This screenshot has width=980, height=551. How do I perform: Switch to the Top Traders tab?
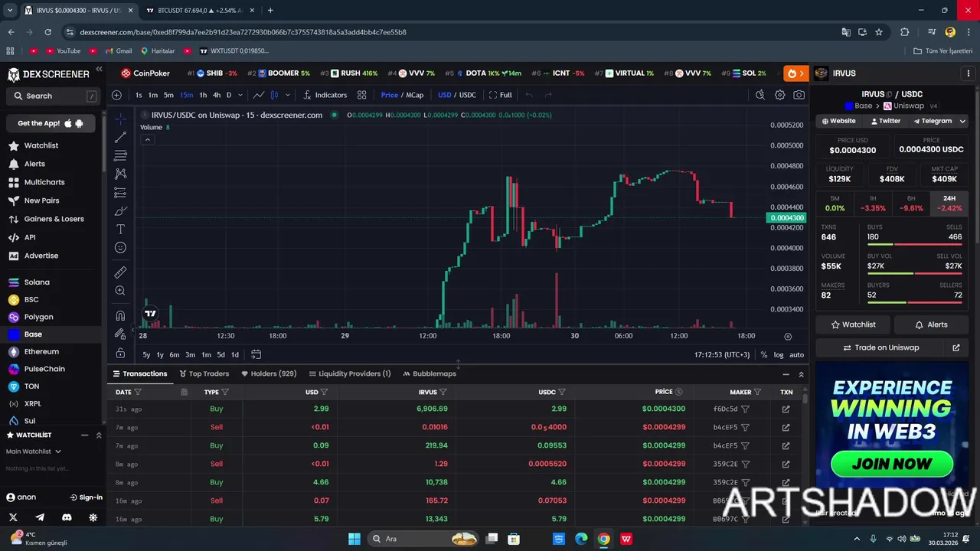click(204, 373)
